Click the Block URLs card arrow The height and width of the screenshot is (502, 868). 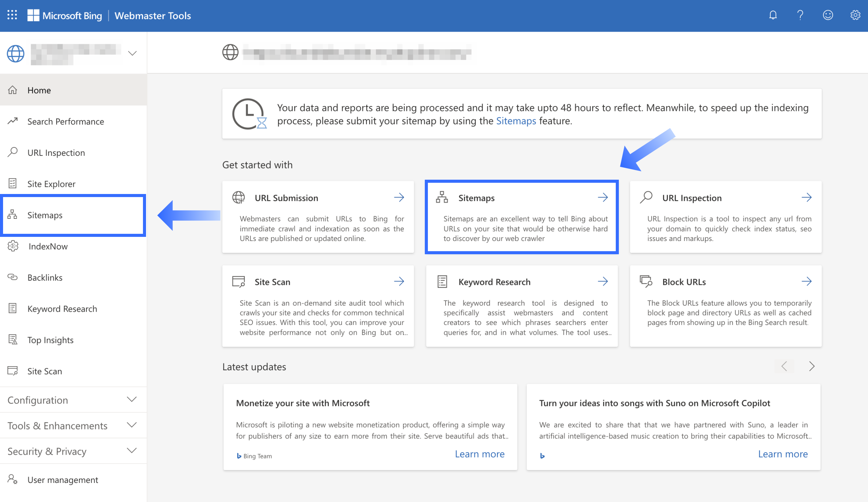coord(806,282)
